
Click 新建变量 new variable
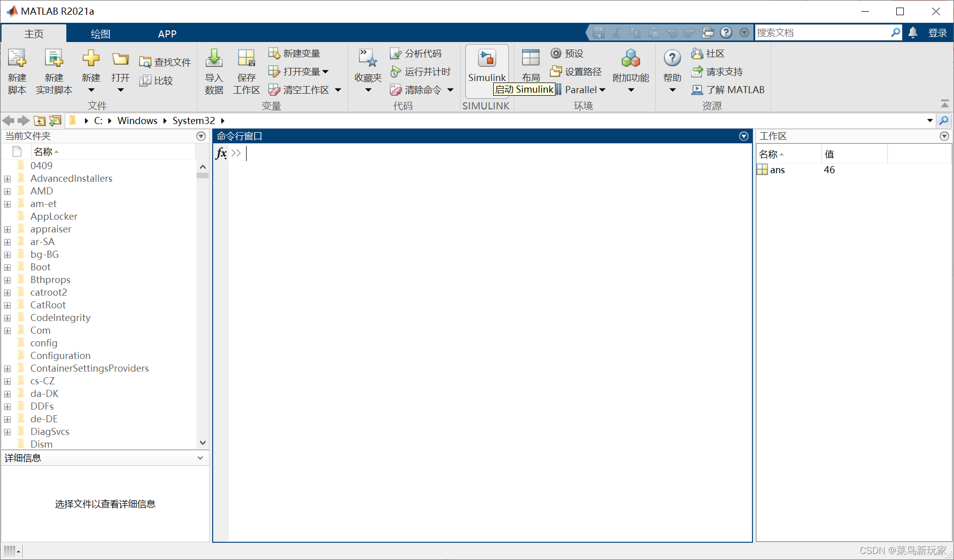point(294,53)
